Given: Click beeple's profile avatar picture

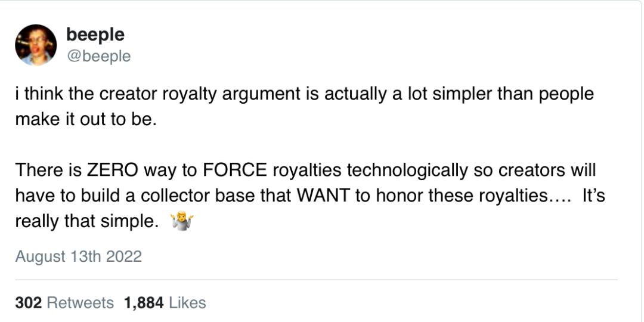Looking at the screenshot, I should pyautogui.click(x=36, y=45).
